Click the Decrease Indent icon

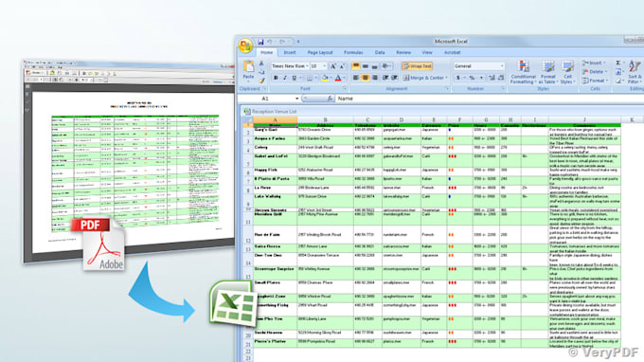385,78
